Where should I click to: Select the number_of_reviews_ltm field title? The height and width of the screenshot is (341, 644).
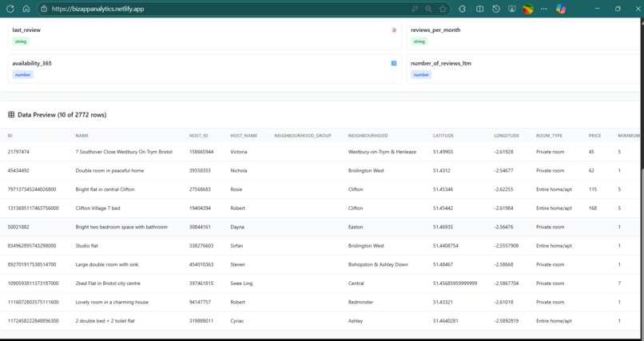[441, 63]
